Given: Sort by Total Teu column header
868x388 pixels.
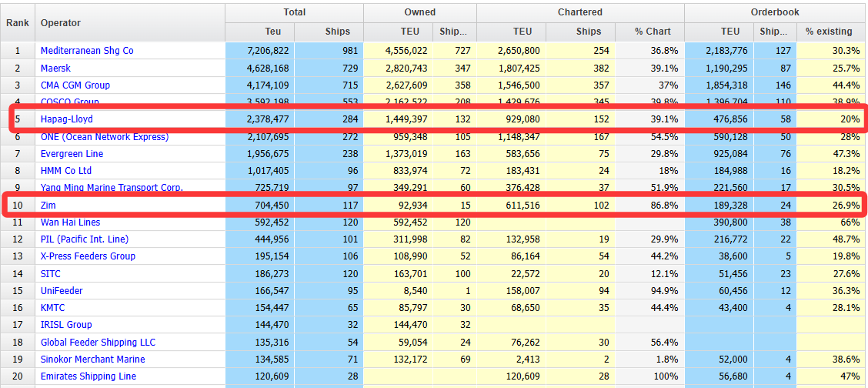Looking at the screenshot, I should (x=259, y=32).
